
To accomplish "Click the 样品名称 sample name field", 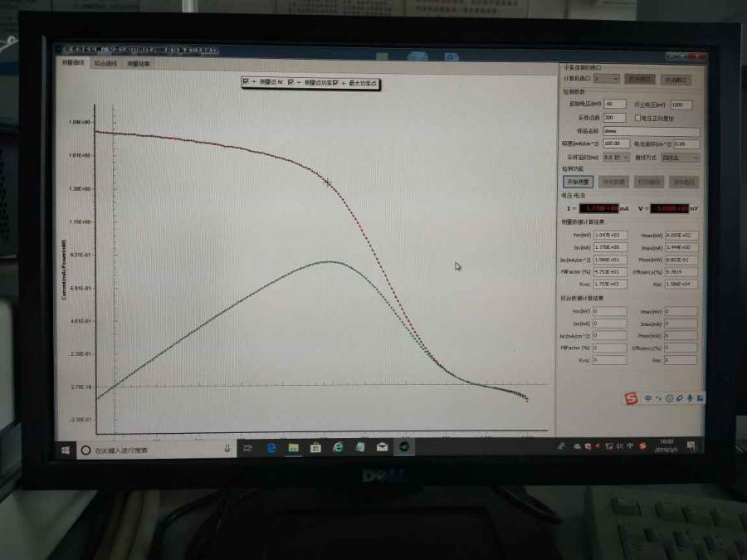I will coord(651,131).
